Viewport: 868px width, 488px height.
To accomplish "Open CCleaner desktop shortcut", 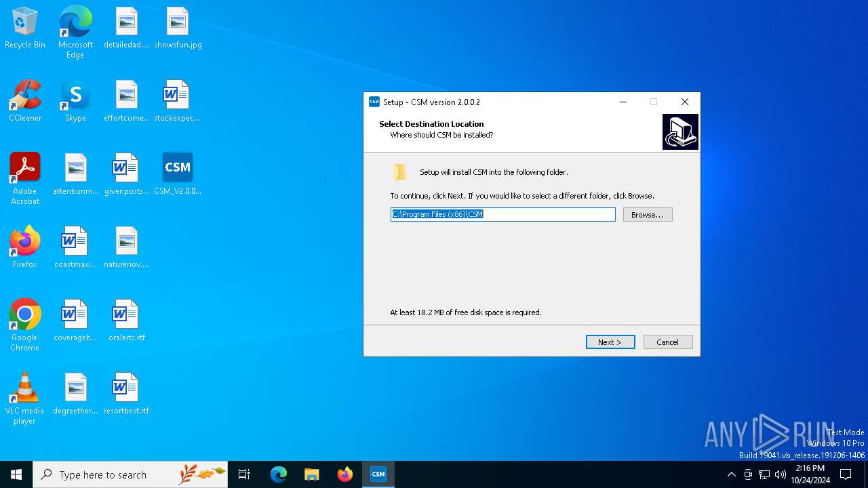I will click(x=25, y=102).
